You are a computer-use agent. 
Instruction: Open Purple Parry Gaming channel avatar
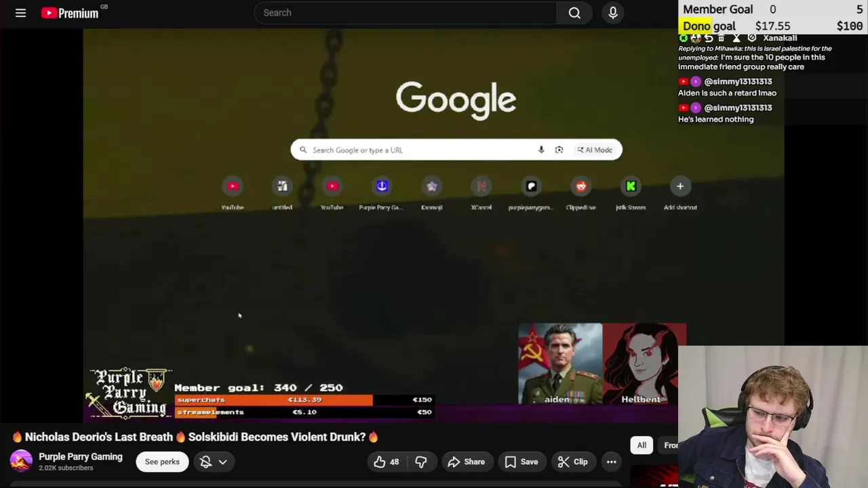pyautogui.click(x=21, y=462)
